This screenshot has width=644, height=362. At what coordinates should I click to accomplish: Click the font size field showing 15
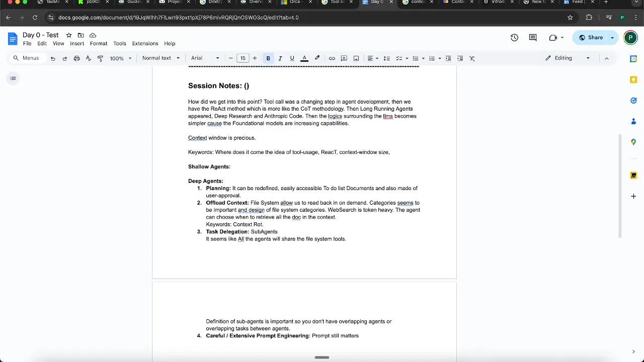243,58
